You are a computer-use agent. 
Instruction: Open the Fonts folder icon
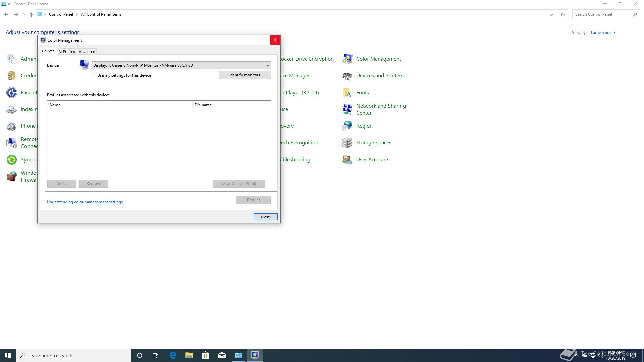(347, 93)
